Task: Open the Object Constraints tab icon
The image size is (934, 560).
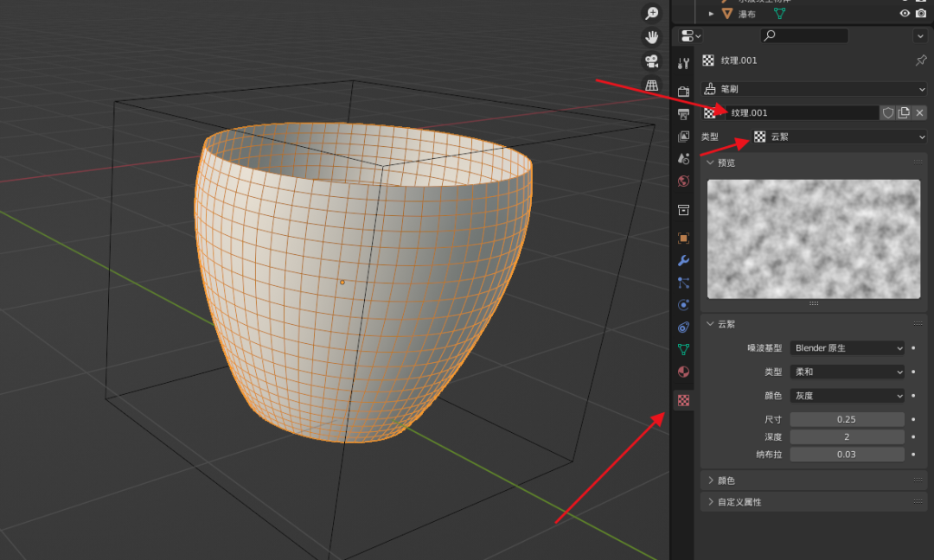Action: (683, 328)
